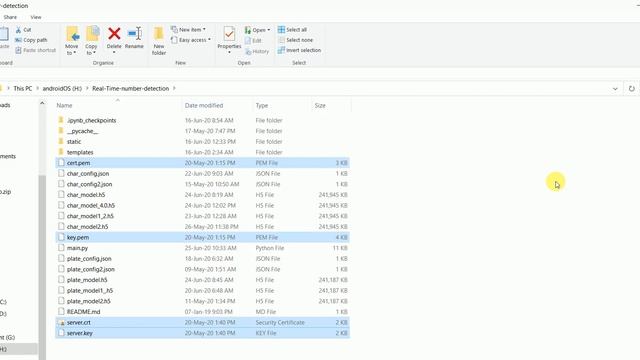Viewport: 640px width, 360px height.
Task: Click the Copy path icon
Action: click(18, 40)
